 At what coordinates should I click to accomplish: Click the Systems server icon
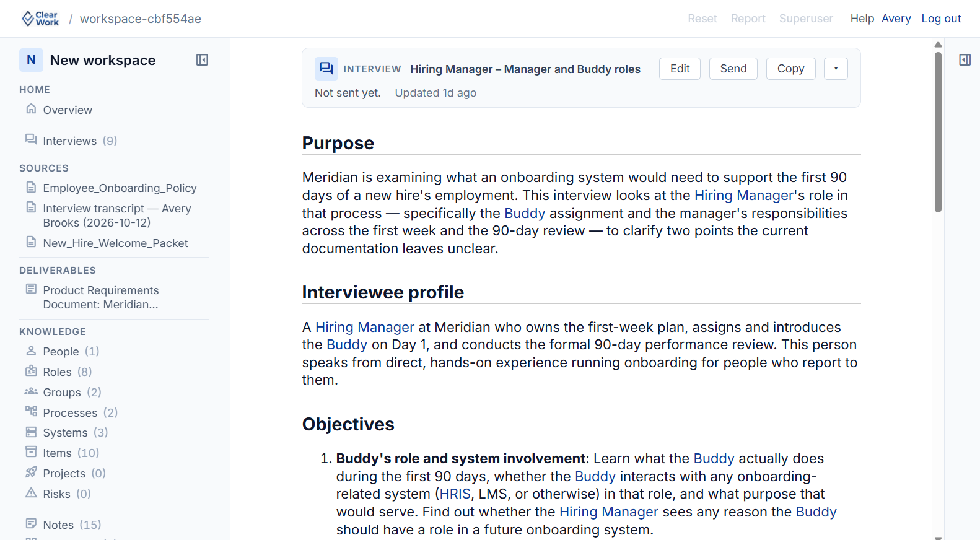click(x=31, y=432)
